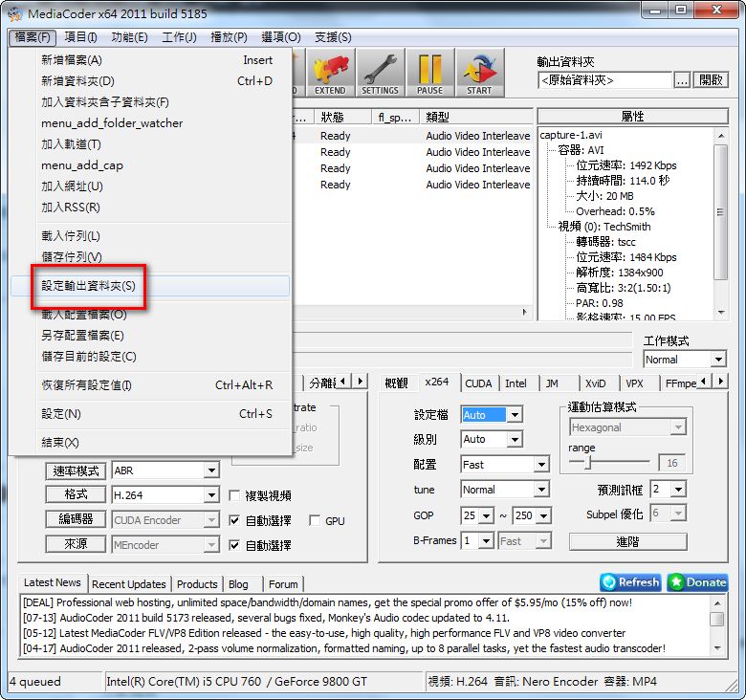Screen dimensions: 746x700
Task: Click the 屬性 properties header button
Action: (x=633, y=117)
